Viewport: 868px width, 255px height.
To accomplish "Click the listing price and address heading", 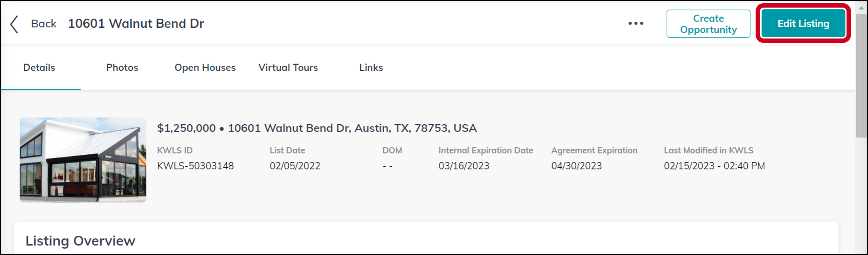I will click(x=317, y=128).
